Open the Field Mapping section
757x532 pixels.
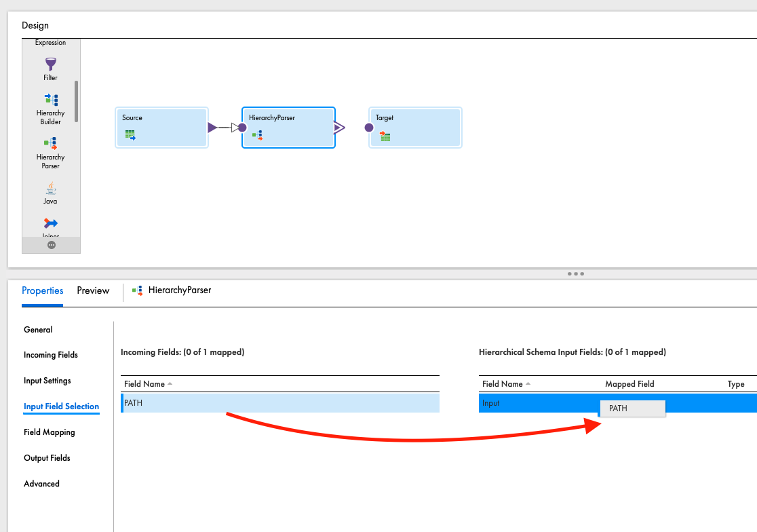point(47,432)
